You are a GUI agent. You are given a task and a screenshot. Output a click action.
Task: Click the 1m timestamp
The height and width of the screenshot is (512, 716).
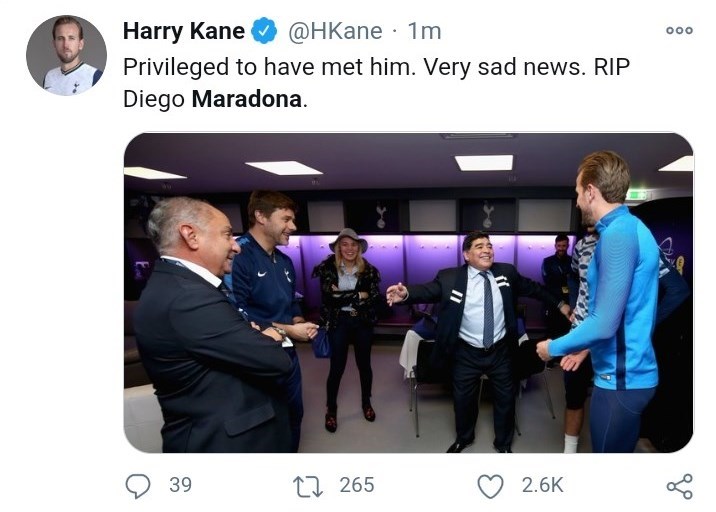424,32
